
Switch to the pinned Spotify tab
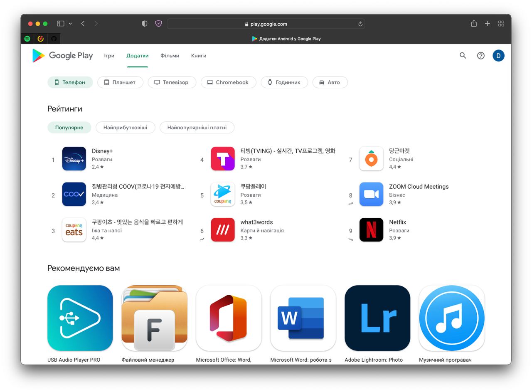27,39
